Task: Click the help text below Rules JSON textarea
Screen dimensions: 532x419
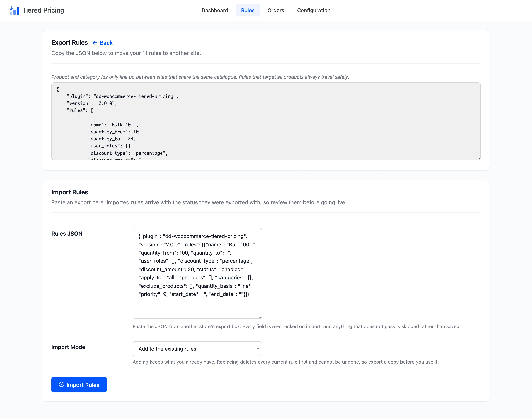Action: click(x=296, y=326)
